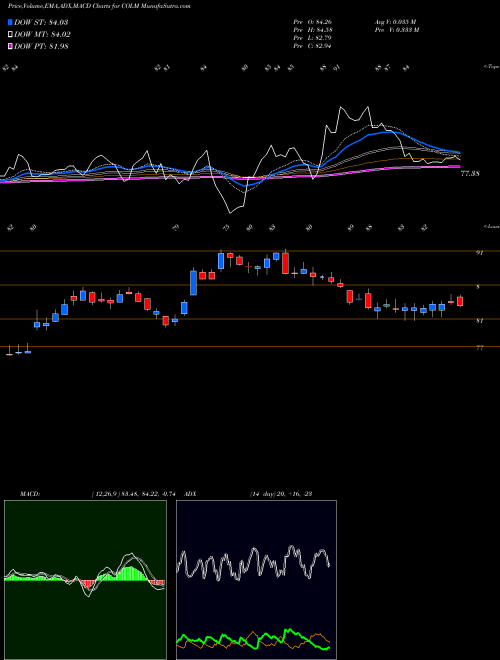500x660 pixels.
Task: Click the ADX '(14 day) 20, +16, -28' text
Action: click(281, 494)
